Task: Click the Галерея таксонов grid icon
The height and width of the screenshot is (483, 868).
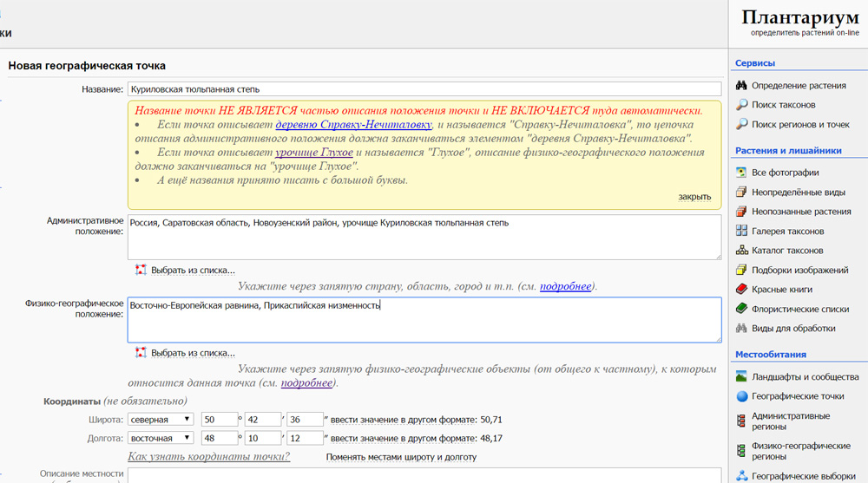Action: coord(741,231)
